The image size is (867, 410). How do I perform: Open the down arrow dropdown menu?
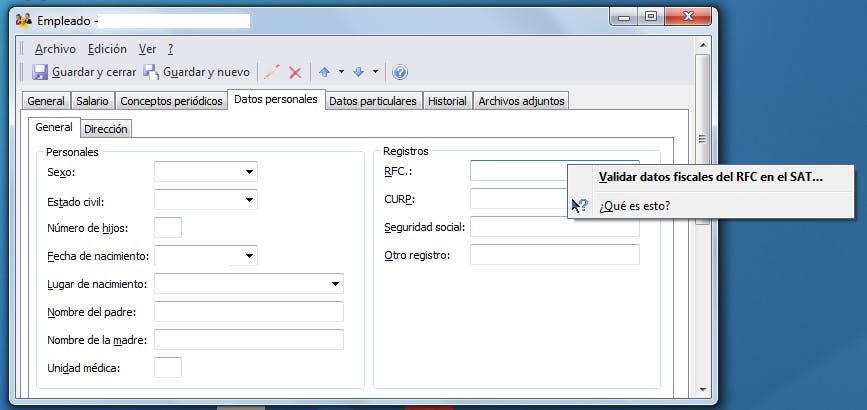coord(375,72)
